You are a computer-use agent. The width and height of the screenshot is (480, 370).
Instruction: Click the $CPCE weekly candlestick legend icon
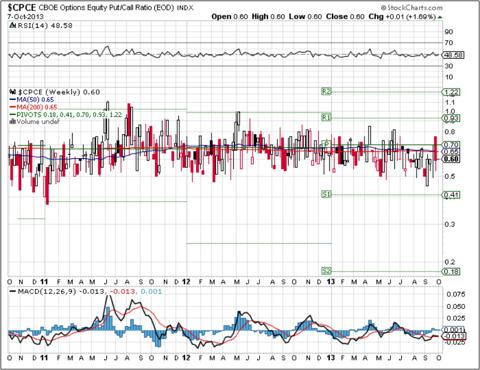13,92
